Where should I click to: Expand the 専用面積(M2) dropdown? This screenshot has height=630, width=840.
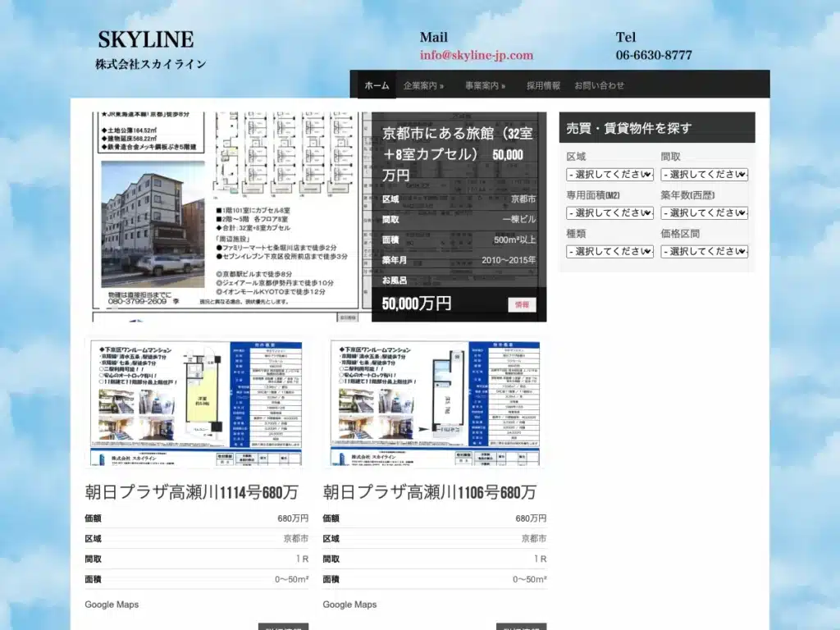(x=609, y=213)
